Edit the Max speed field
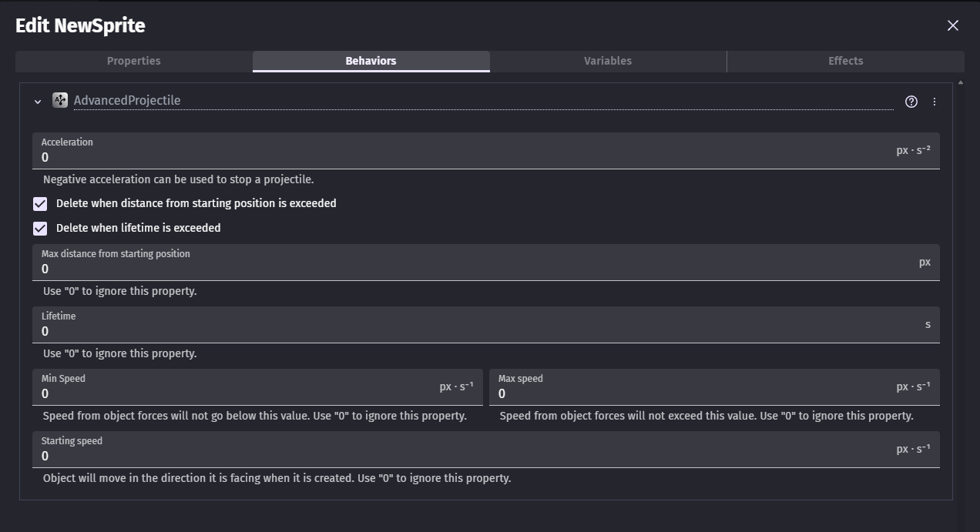Screen dimensions: 980x532 [693, 394]
